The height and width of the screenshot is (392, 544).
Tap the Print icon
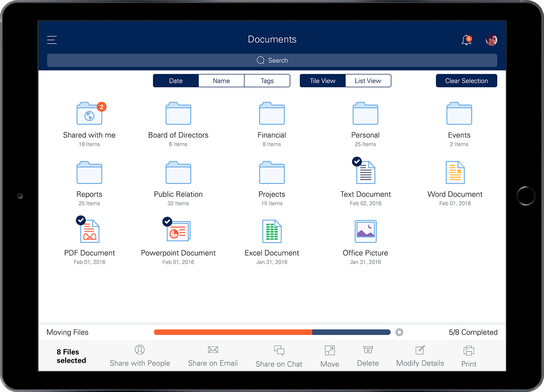(x=469, y=350)
